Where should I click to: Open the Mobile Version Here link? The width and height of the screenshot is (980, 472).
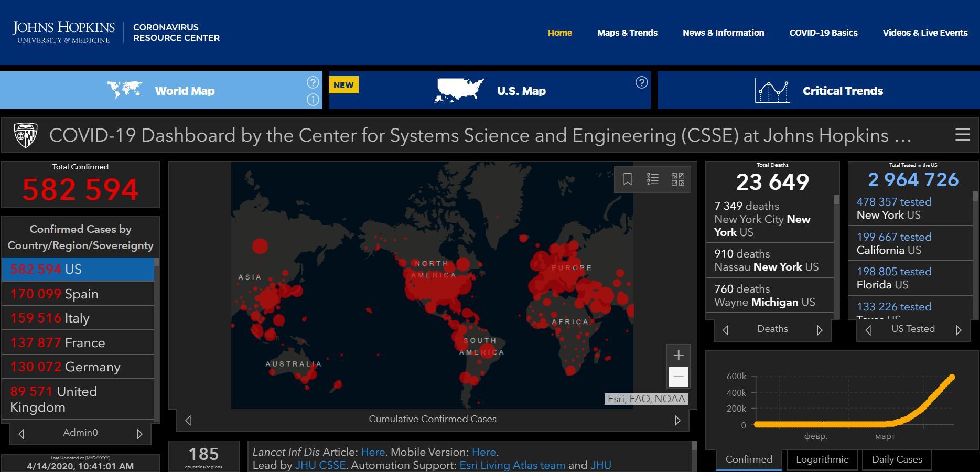(x=483, y=452)
